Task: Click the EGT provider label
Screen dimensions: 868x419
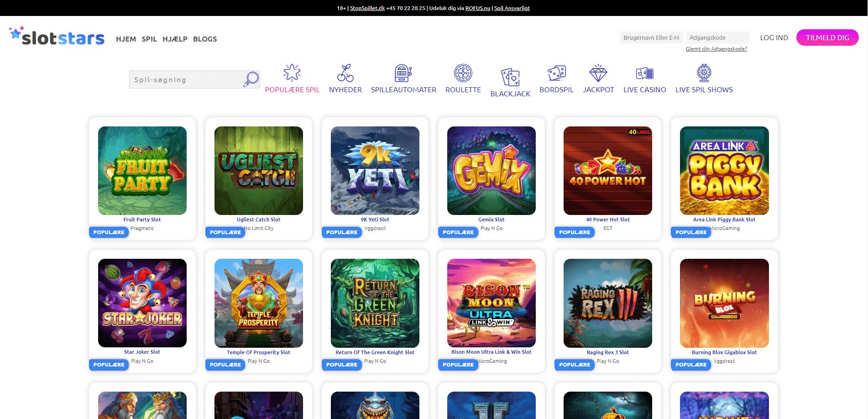Action: (x=608, y=228)
